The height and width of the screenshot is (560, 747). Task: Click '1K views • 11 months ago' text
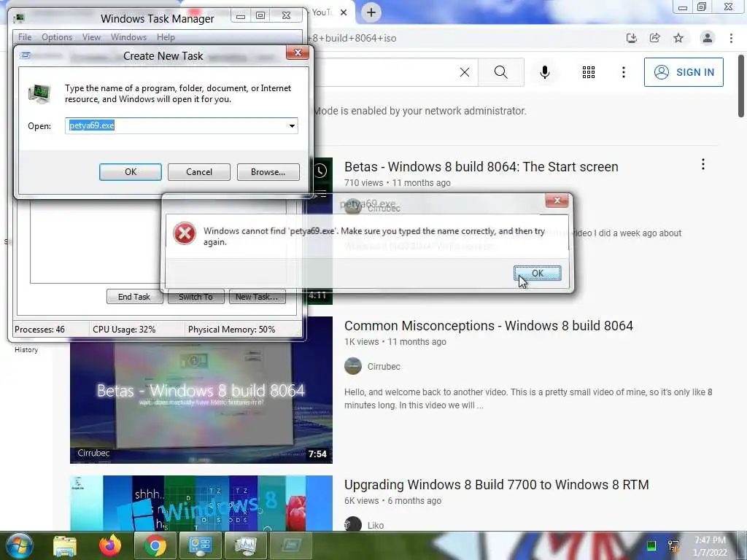click(x=395, y=342)
